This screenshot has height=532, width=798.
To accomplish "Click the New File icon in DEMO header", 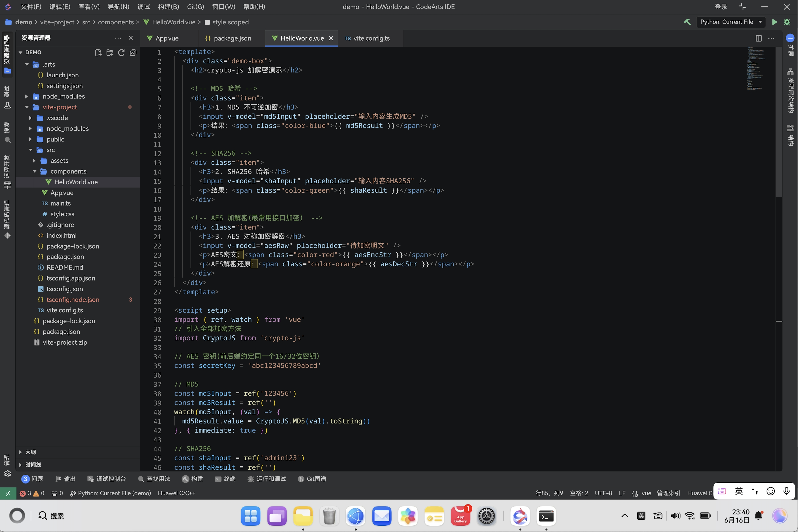I will [98, 53].
